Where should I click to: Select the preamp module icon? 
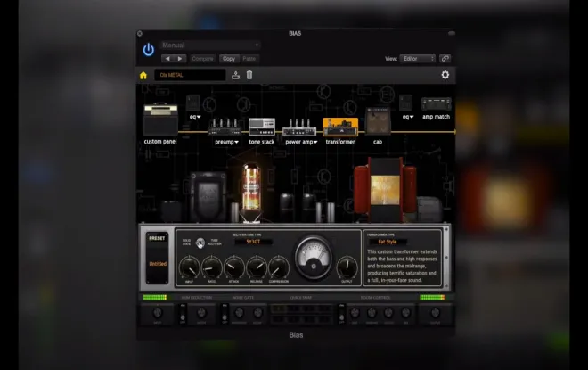pos(225,127)
